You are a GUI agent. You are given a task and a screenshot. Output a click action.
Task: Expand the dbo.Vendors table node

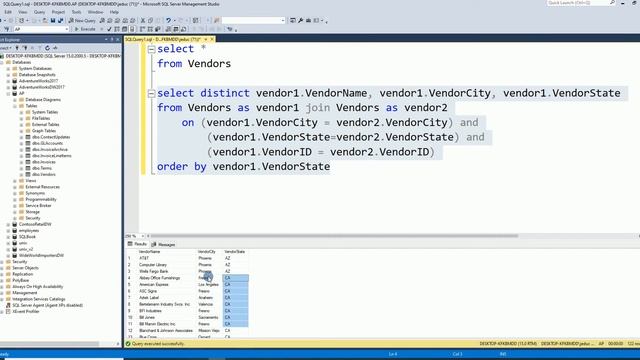pos(21,174)
